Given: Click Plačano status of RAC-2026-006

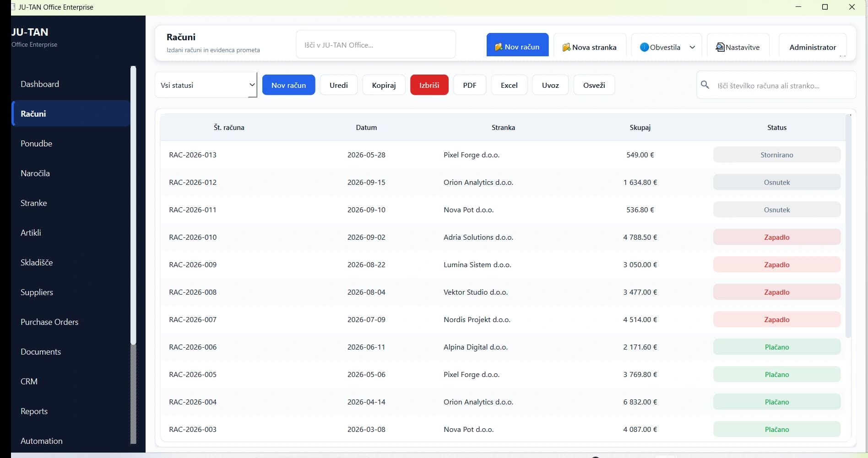Looking at the screenshot, I should [777, 347].
